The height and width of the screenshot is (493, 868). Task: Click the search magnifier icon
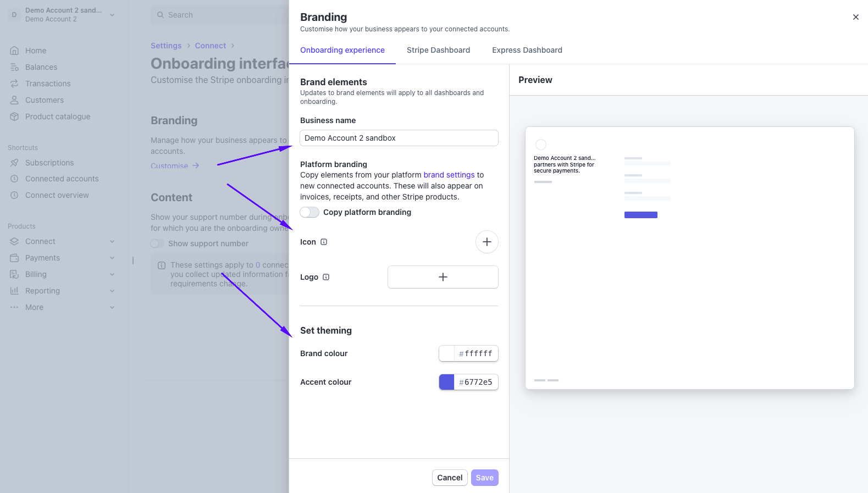(x=161, y=15)
